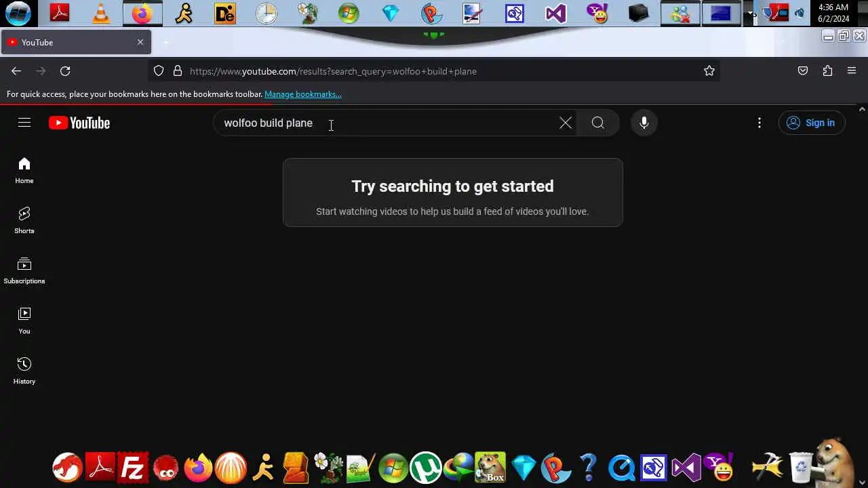This screenshot has width=868, height=488.
Task: Reload the current page
Action: tap(65, 71)
